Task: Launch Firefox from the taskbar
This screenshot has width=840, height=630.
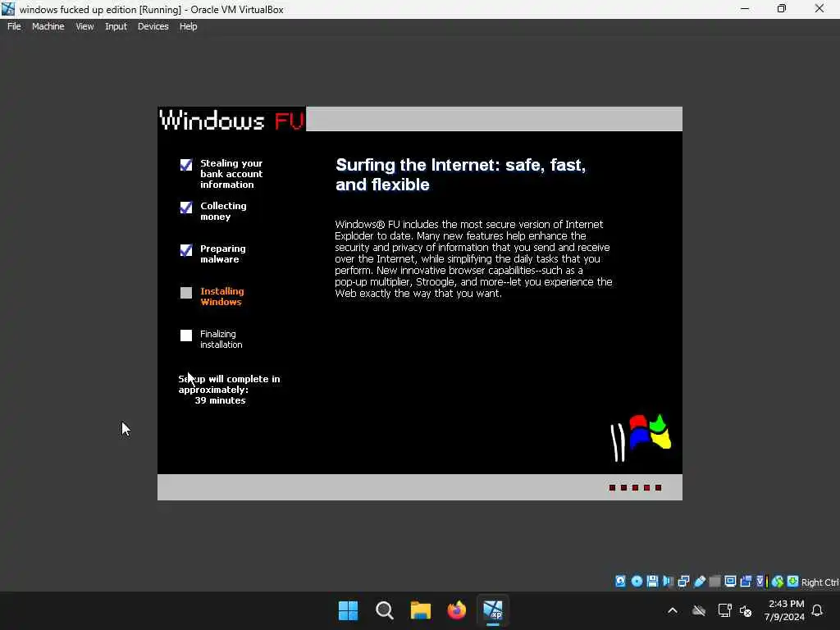Action: (x=456, y=610)
